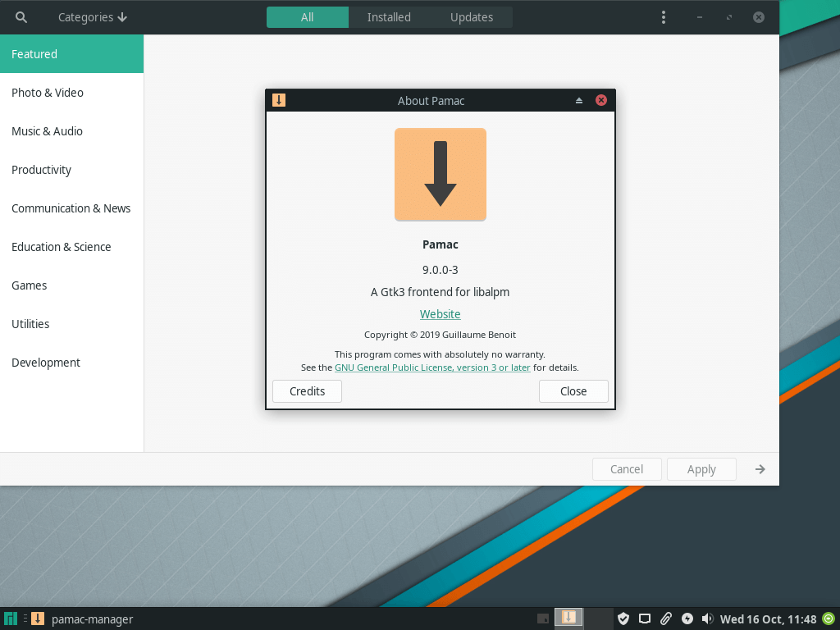This screenshot has width=840, height=630.
Task: Close the About Pamac dialog with red X
Action: click(601, 100)
